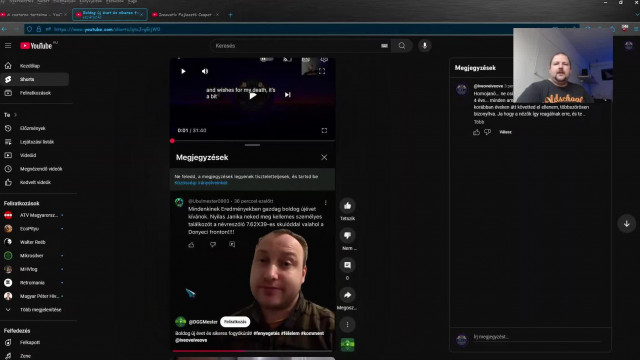This screenshot has height=360, width=640.
Task: Open comment options three-dot menu
Action: click(325, 203)
